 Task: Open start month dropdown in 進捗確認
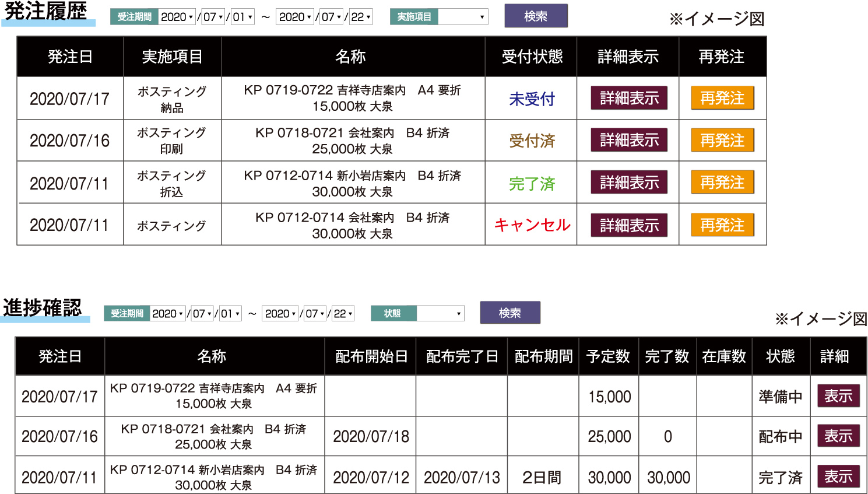click(202, 313)
